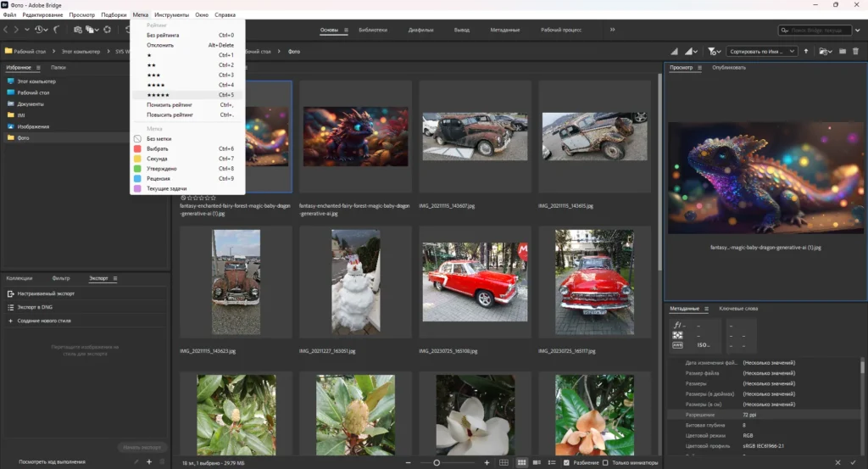Viewport: 868px width, 469px height.
Task: Apply five-star rating from menu
Action: (187, 95)
